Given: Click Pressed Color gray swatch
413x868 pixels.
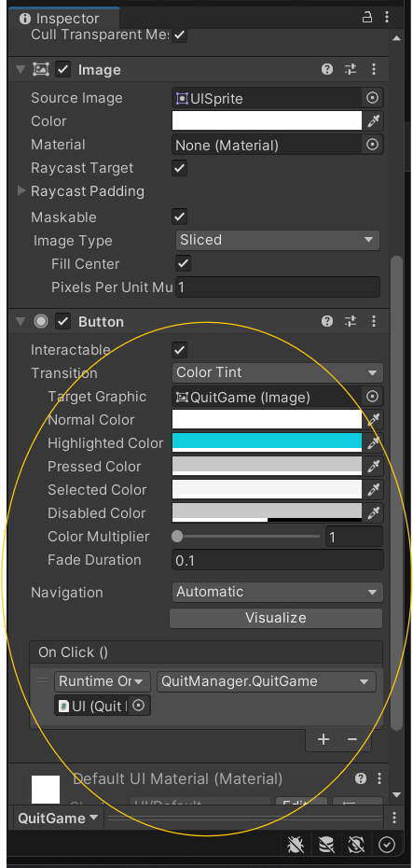Looking at the screenshot, I should point(267,466).
